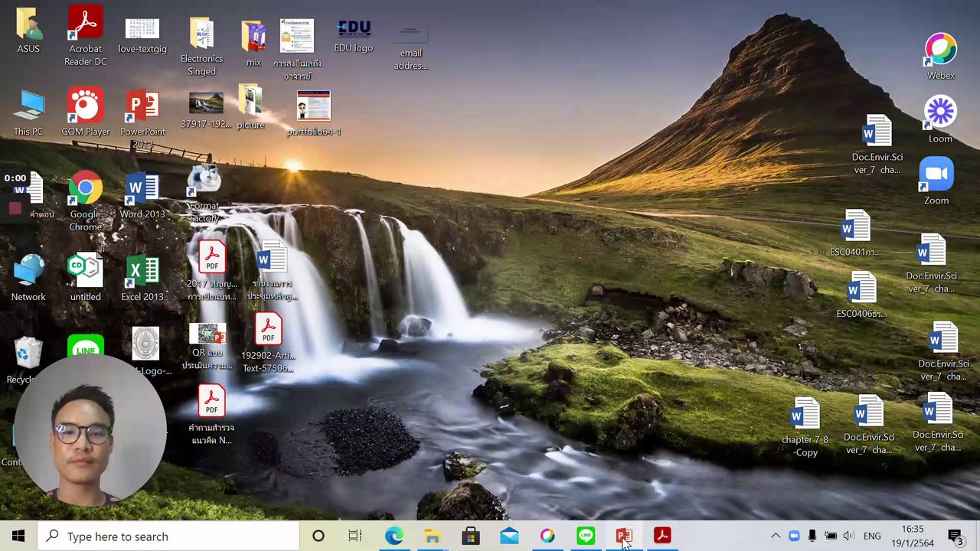Image resolution: width=980 pixels, height=551 pixels.
Task: Click the webcam bubble of the recording
Action: (89, 431)
